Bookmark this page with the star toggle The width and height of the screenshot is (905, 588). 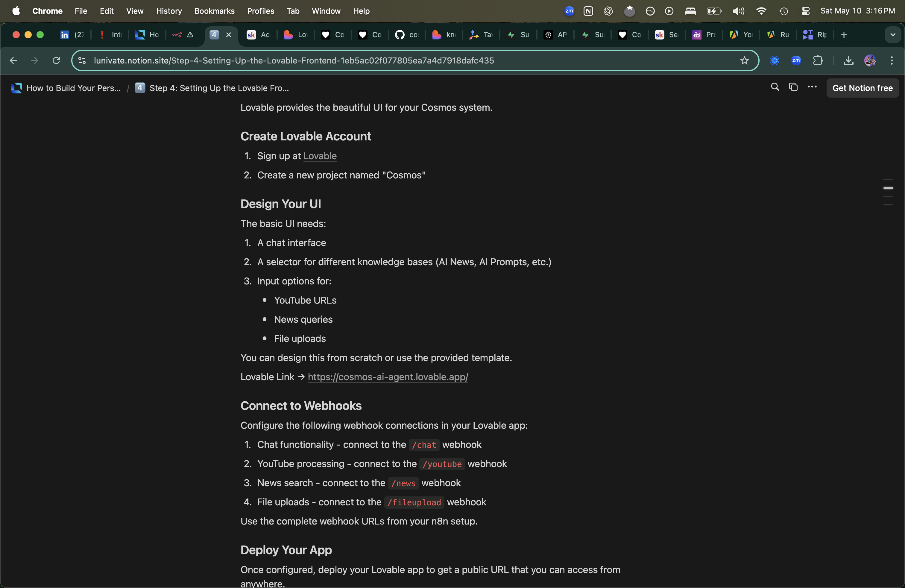(x=744, y=60)
